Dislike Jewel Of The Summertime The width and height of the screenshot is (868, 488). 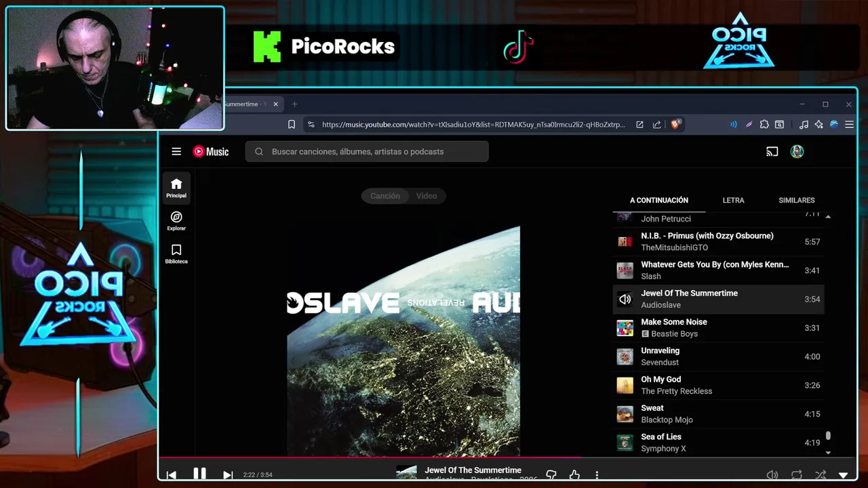551,475
